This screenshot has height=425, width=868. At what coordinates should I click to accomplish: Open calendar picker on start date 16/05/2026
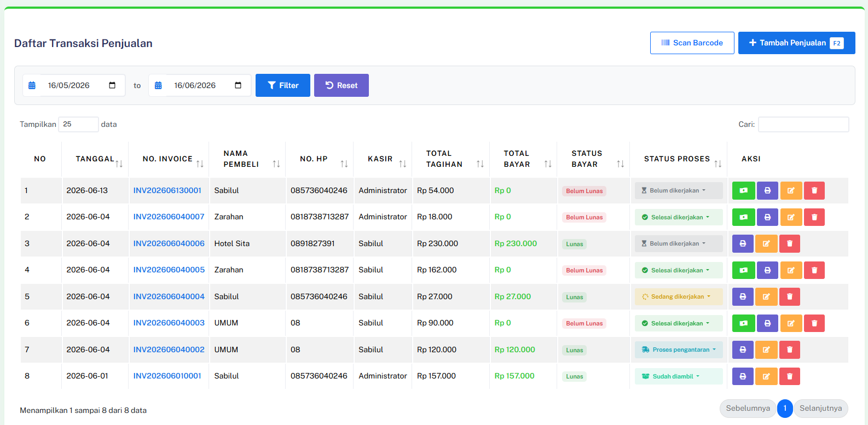(x=112, y=85)
